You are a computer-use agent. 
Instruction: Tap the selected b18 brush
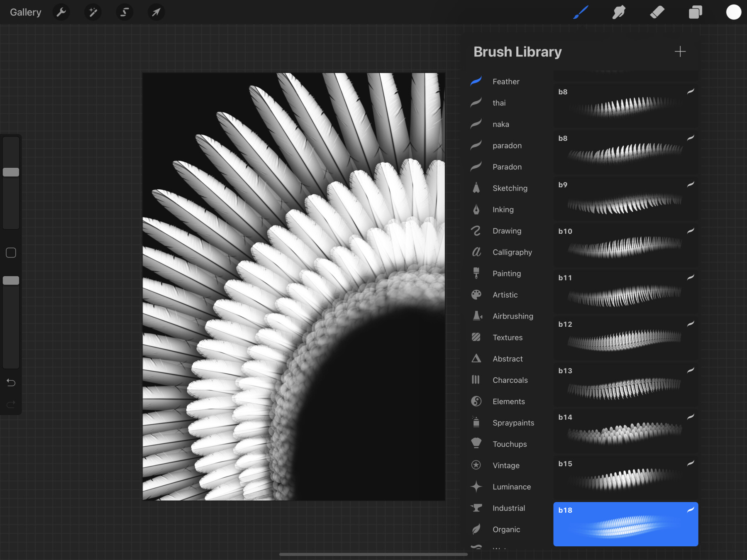(x=625, y=524)
